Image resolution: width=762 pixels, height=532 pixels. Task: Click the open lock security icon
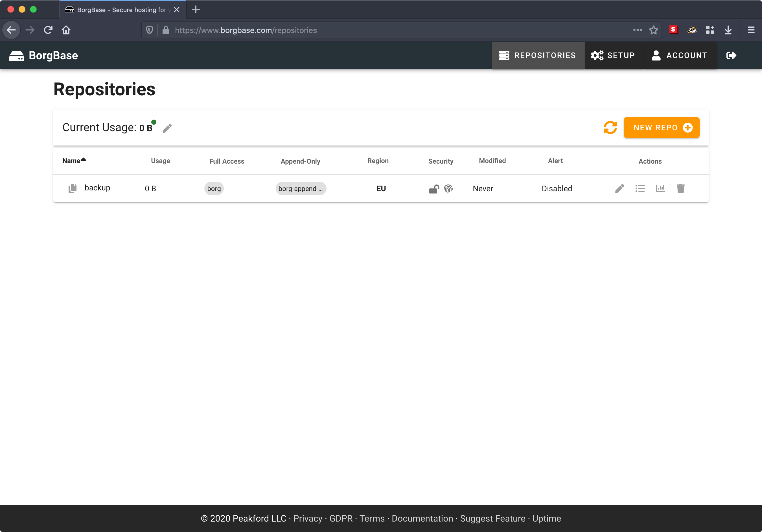(434, 189)
